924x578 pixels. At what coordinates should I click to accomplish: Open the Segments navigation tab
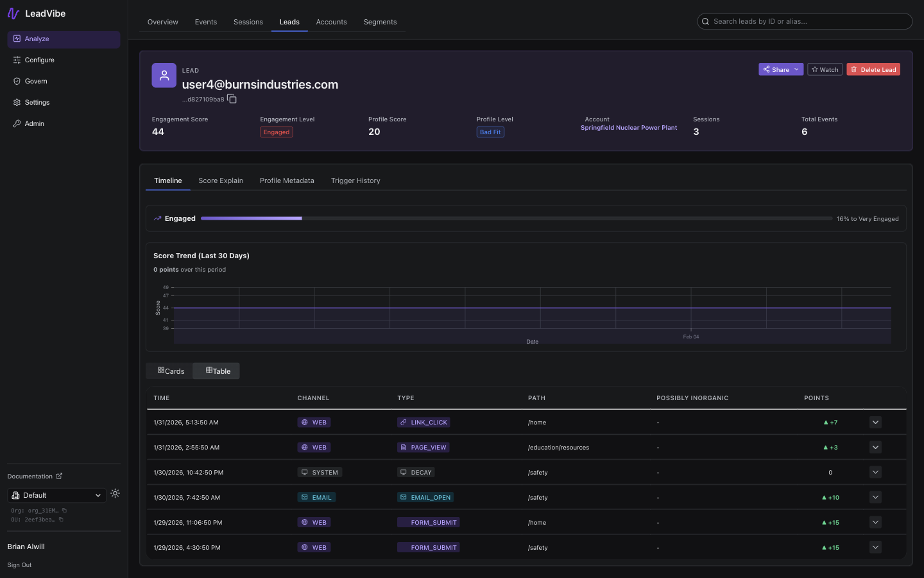pyautogui.click(x=380, y=21)
